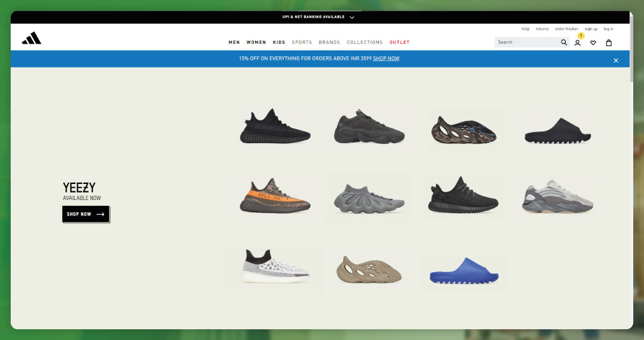
Task: Go to the OUTLET section
Action: point(400,42)
